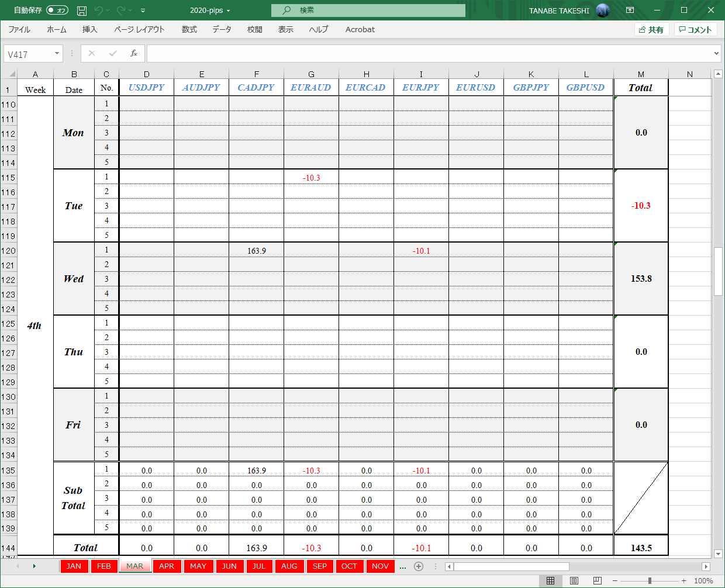This screenshot has width=725, height=588.
Task: Add a new sheet with plus icon
Action: (x=419, y=566)
